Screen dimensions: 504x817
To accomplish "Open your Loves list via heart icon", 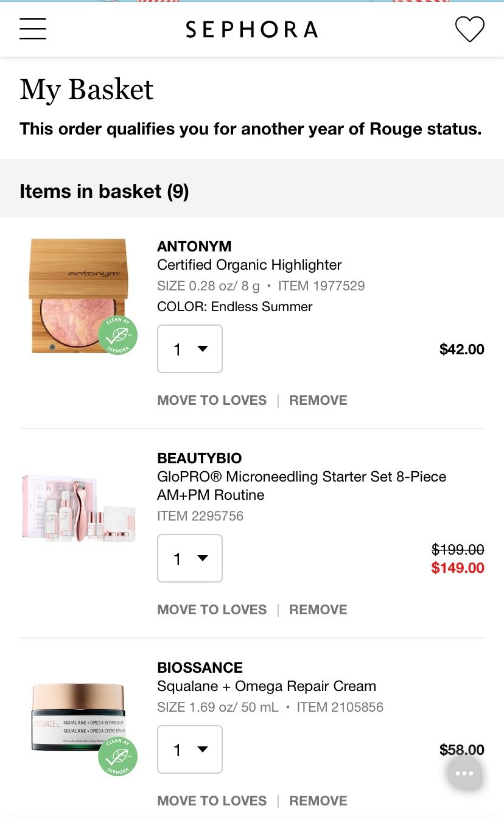I will (x=469, y=29).
